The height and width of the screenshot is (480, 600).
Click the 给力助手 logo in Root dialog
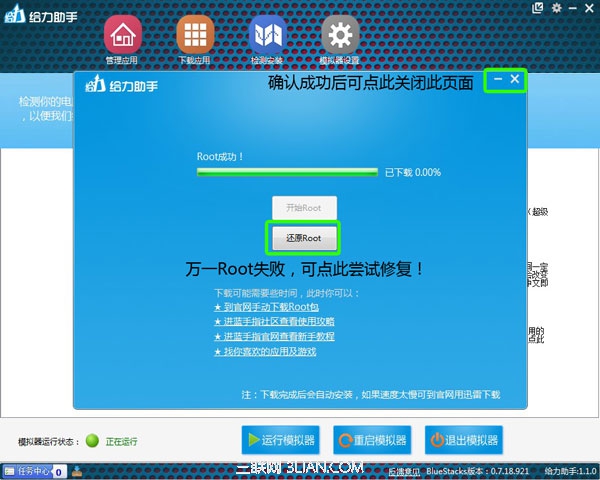[122, 84]
